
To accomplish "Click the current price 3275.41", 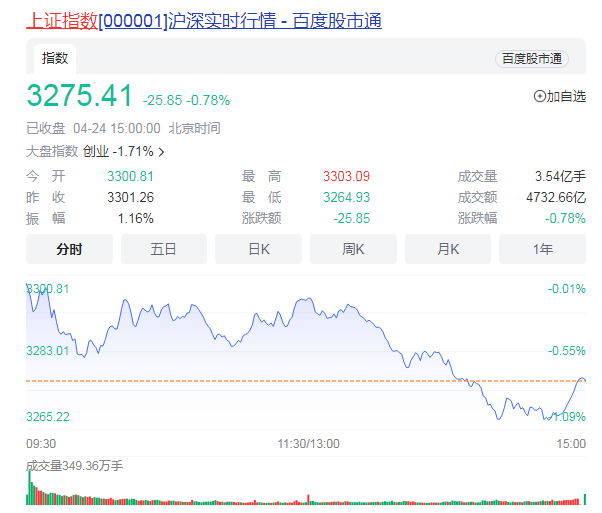I will click(79, 97).
